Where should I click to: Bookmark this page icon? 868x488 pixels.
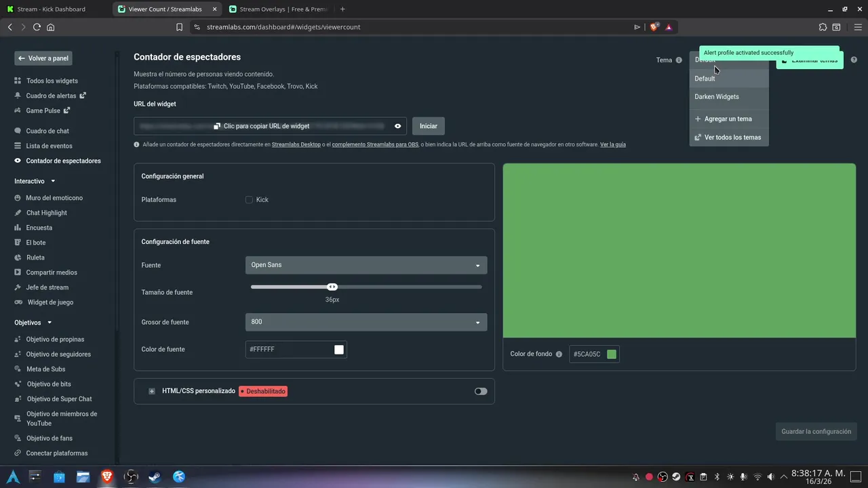179,27
